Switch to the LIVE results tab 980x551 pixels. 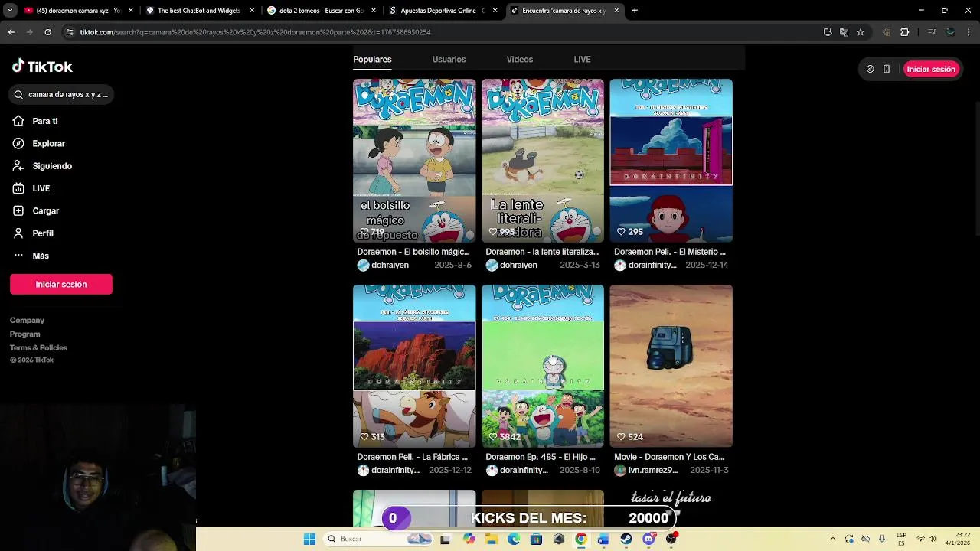click(582, 59)
